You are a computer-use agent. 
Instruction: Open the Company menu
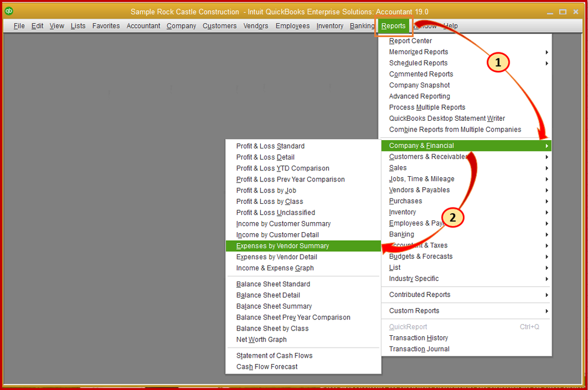coord(181,26)
